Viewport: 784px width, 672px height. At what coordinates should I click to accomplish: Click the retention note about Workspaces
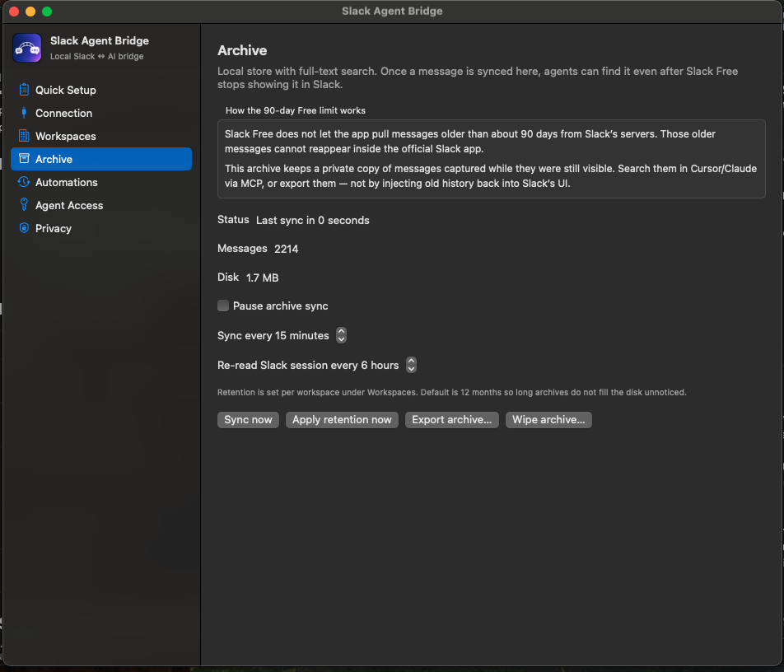coord(451,393)
